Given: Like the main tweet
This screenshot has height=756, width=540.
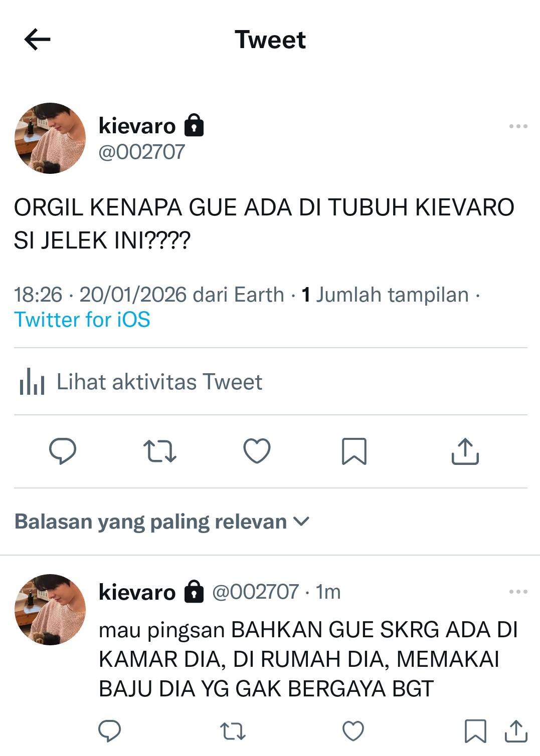Looking at the screenshot, I should click(x=257, y=451).
